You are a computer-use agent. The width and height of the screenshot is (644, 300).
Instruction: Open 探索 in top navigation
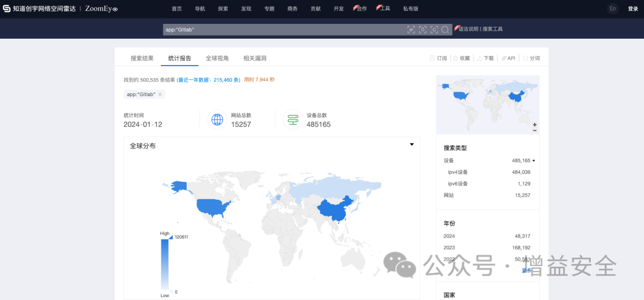click(223, 8)
